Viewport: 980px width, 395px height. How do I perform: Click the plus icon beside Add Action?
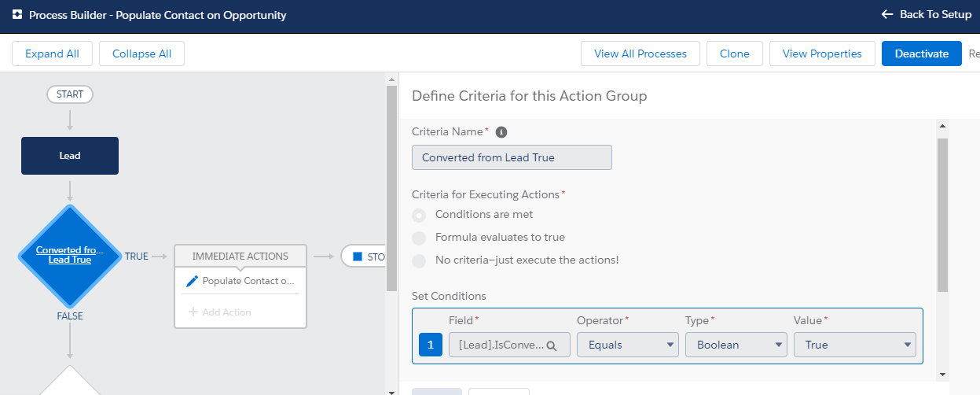[193, 312]
